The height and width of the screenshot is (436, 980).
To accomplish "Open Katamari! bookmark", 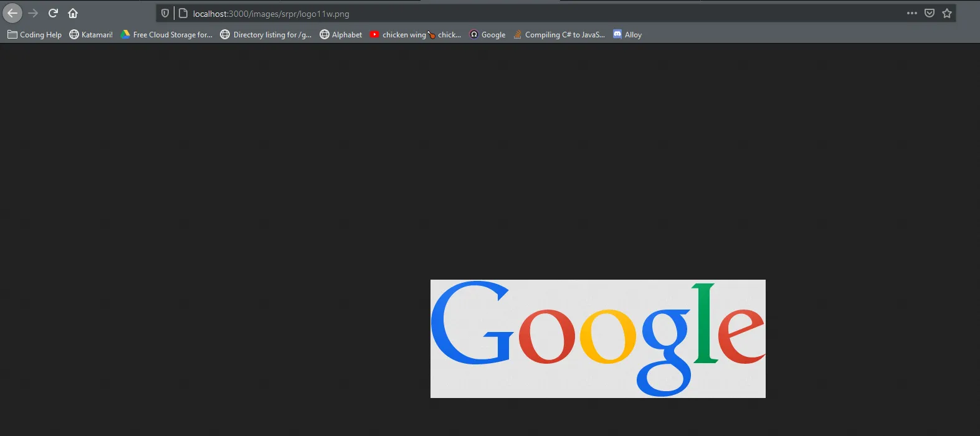I will pos(91,35).
